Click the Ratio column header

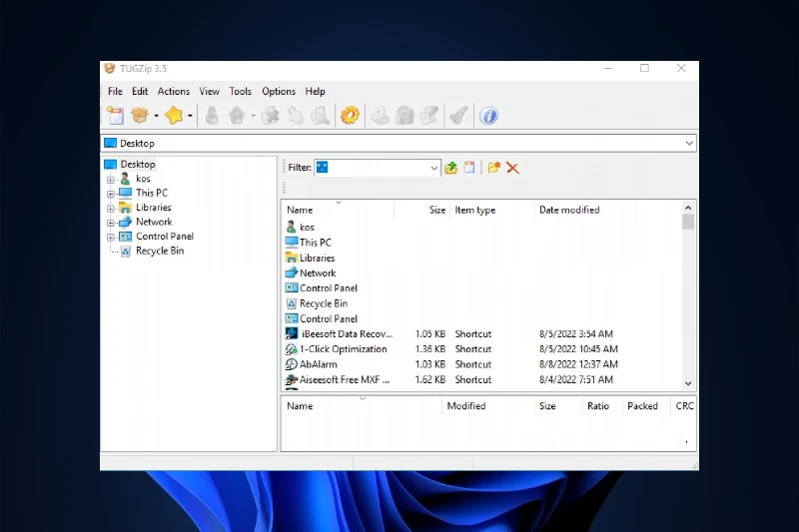[602, 406]
